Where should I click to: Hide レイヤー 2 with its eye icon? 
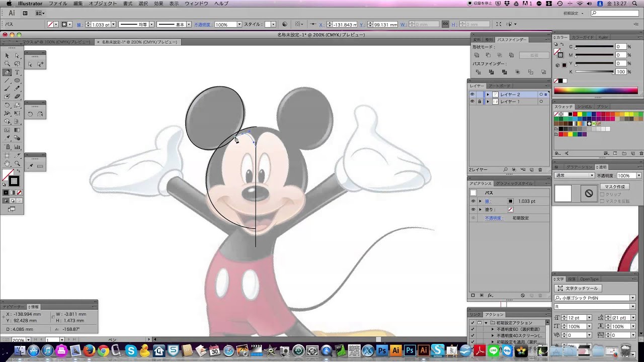tap(472, 95)
